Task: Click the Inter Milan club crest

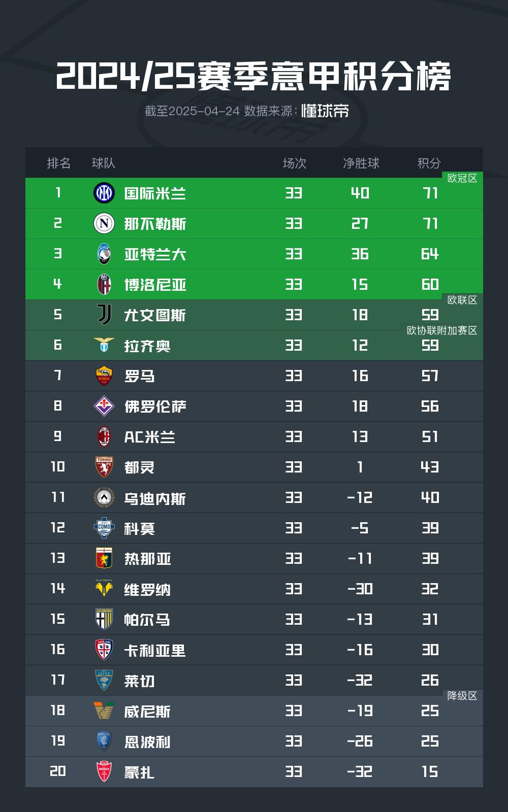Action: tap(104, 193)
